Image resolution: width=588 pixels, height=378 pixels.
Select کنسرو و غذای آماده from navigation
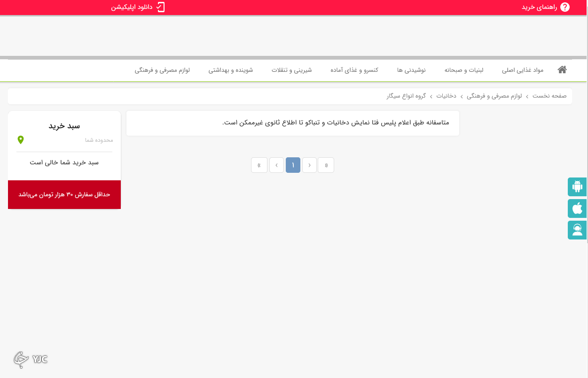tap(354, 69)
